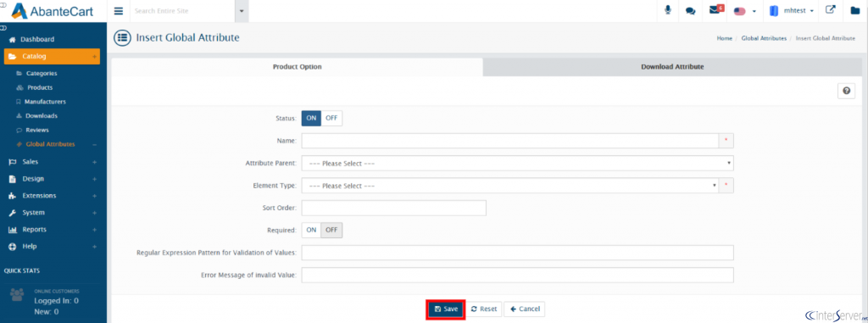The image size is (868, 323).
Task: Set Required to OFF
Action: click(x=331, y=230)
